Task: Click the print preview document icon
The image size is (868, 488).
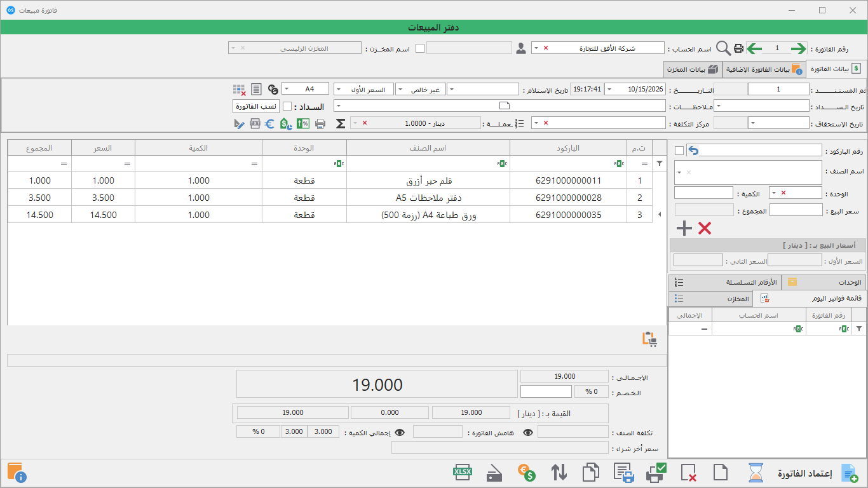Action: point(623,472)
